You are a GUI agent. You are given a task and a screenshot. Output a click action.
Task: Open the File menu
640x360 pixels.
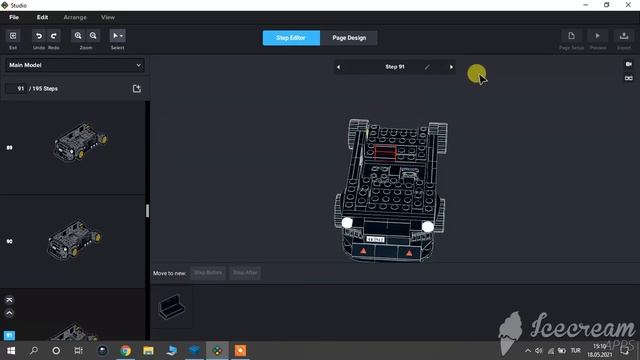pos(14,17)
